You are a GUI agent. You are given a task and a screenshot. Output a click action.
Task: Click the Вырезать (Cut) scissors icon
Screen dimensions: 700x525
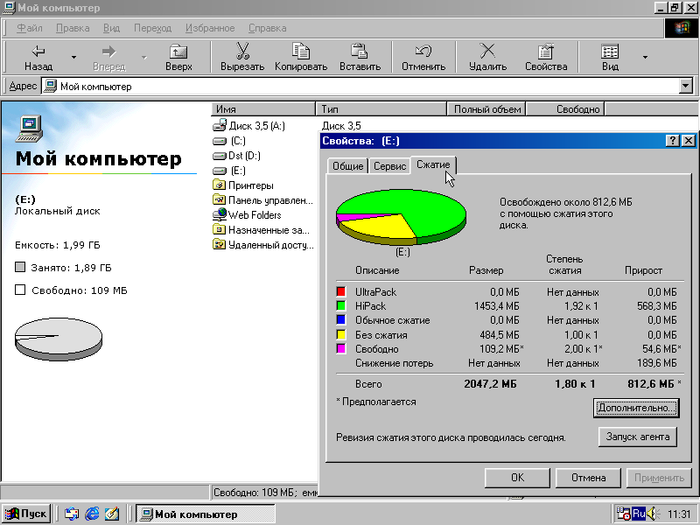[x=242, y=51]
